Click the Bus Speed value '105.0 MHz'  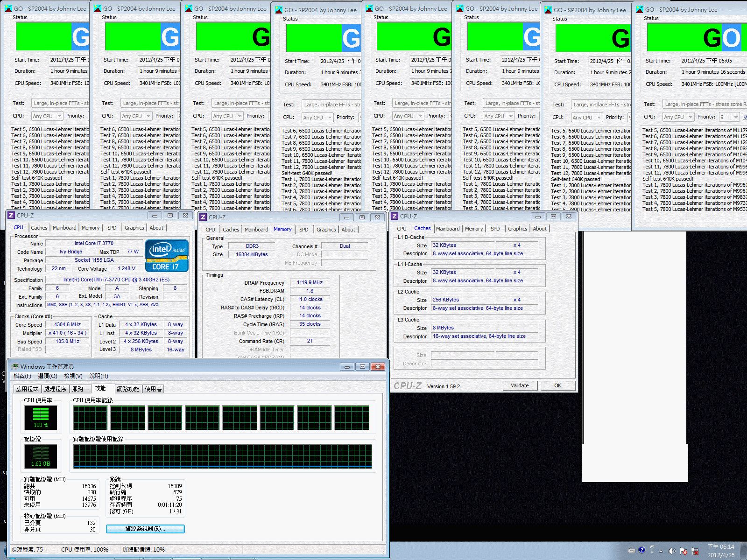point(68,341)
